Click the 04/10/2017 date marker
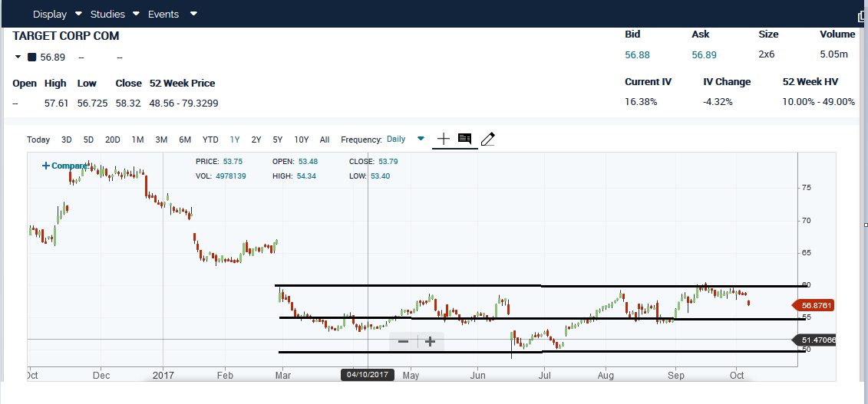This screenshot has width=868, height=404. [x=368, y=375]
